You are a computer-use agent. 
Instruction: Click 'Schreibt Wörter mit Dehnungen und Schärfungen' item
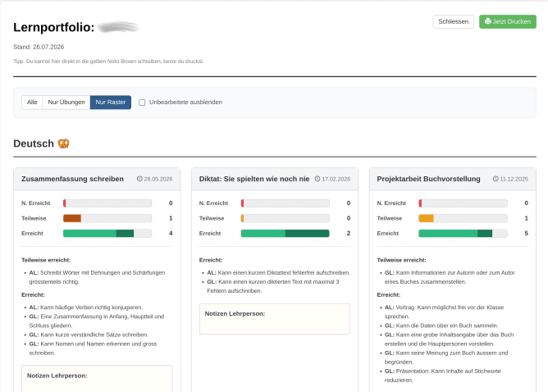(x=97, y=277)
